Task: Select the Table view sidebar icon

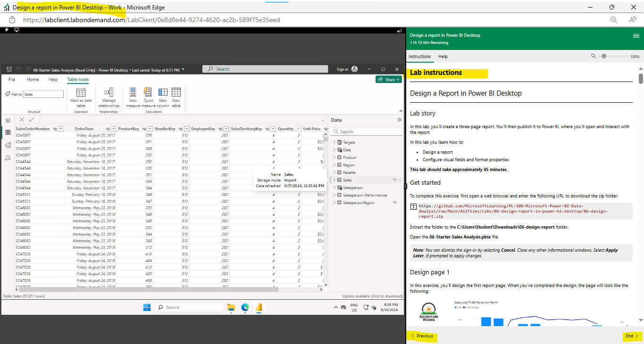Action: (x=8, y=133)
